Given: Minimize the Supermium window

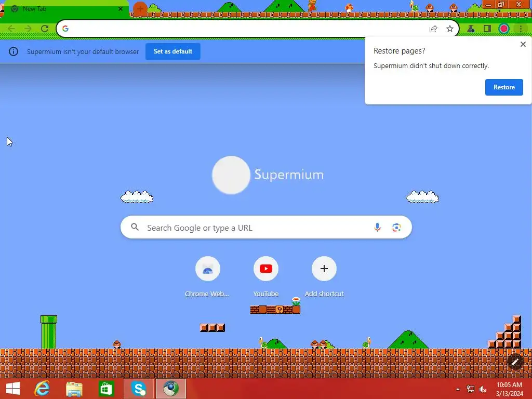Looking at the screenshot, I should point(488,5).
